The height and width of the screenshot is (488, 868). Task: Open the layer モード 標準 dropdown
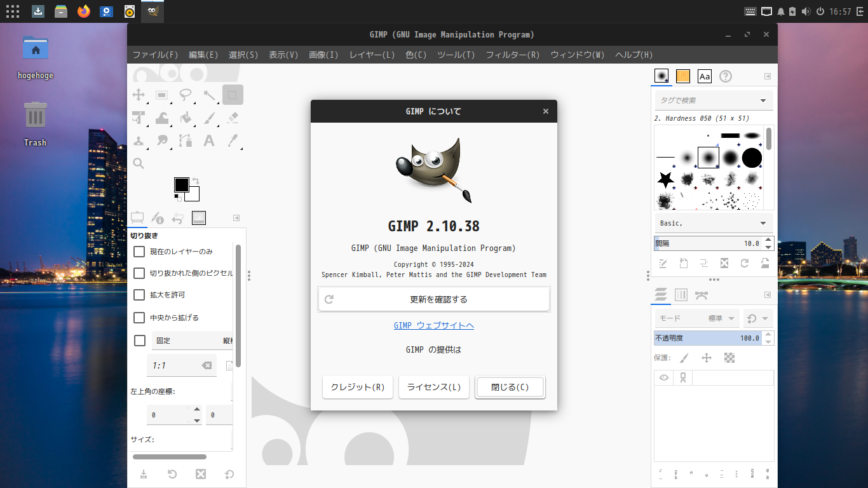(x=697, y=318)
